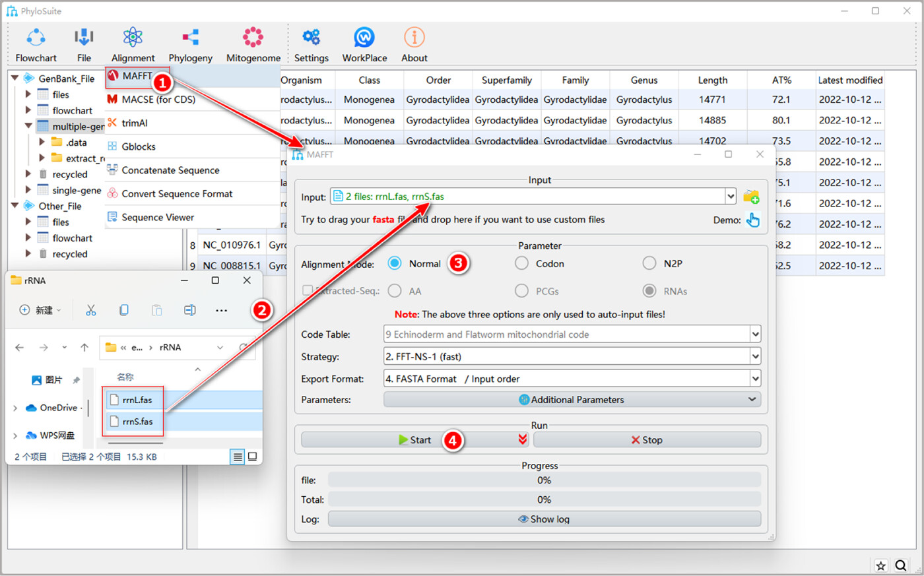Select the rrnS.fas file
Image resolution: width=924 pixels, height=576 pixels.
coord(137,421)
